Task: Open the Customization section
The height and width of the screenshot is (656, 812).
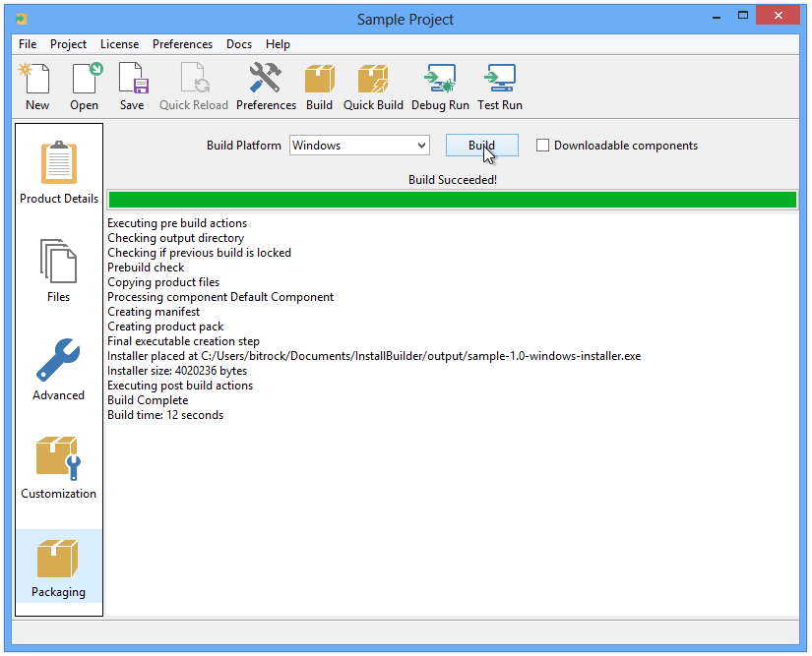Action: pyautogui.click(x=58, y=468)
